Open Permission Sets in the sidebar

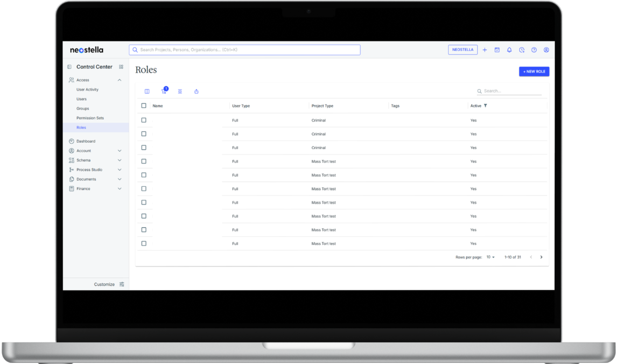pyautogui.click(x=90, y=118)
